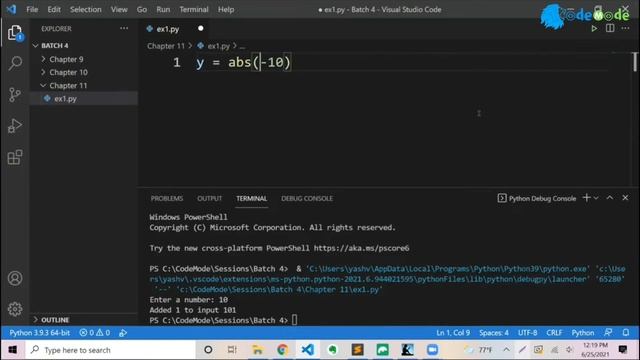Change language mode from Python
This screenshot has height=360, width=640.
click(x=582, y=333)
